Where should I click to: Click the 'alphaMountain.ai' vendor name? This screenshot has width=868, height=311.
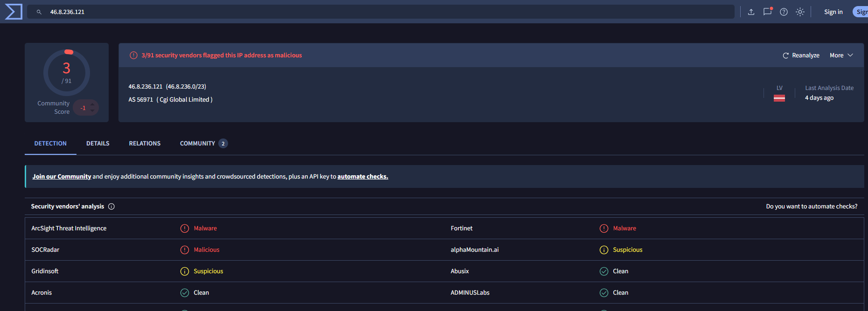(x=475, y=249)
